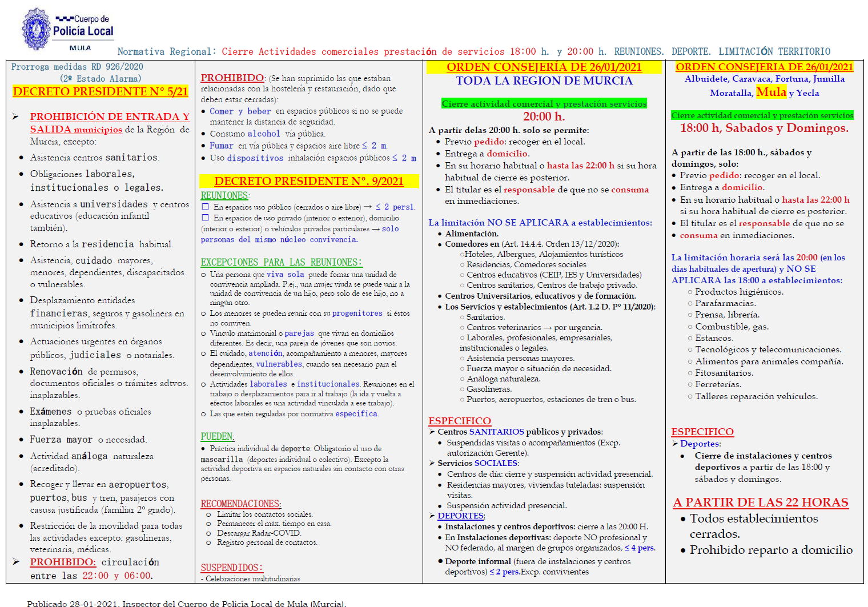Viewport: 868px width, 607px height.
Task: Click the "A PARTIR DE LAS 22 HORAS" heading
Action: click(x=760, y=503)
